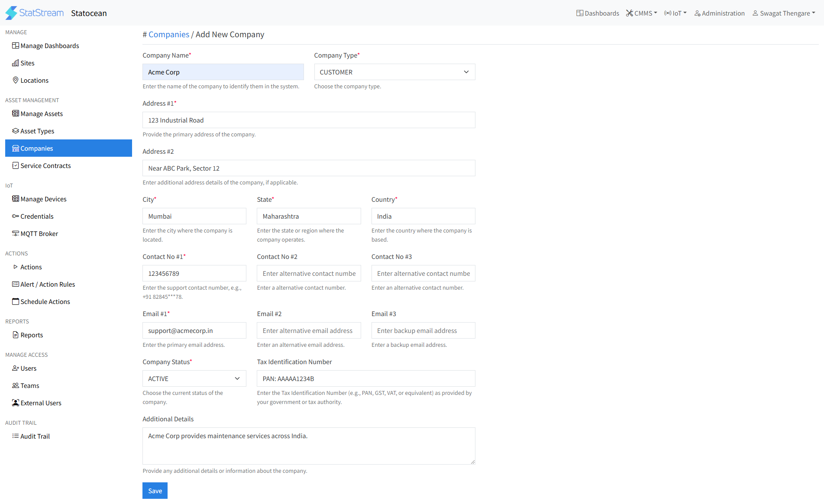Open the Audit Trail list icon
The height and width of the screenshot is (504, 824).
16,436
